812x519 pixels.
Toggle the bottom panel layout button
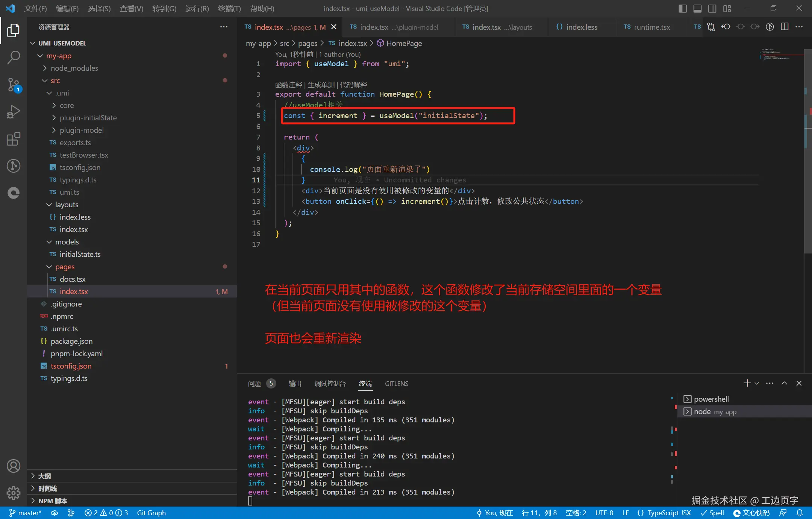point(697,8)
